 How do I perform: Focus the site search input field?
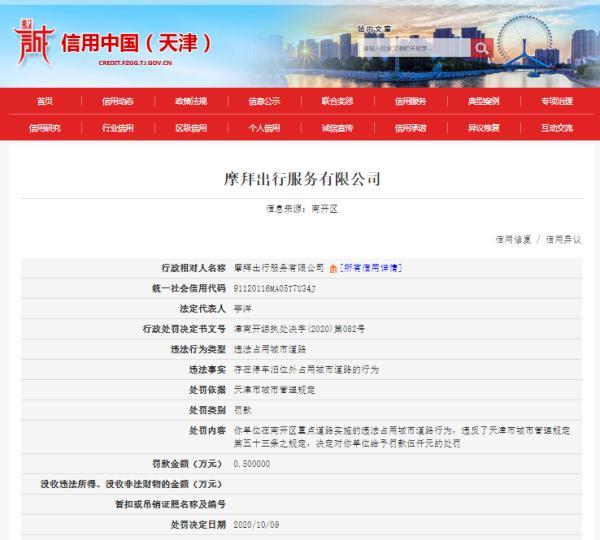[x=417, y=48]
